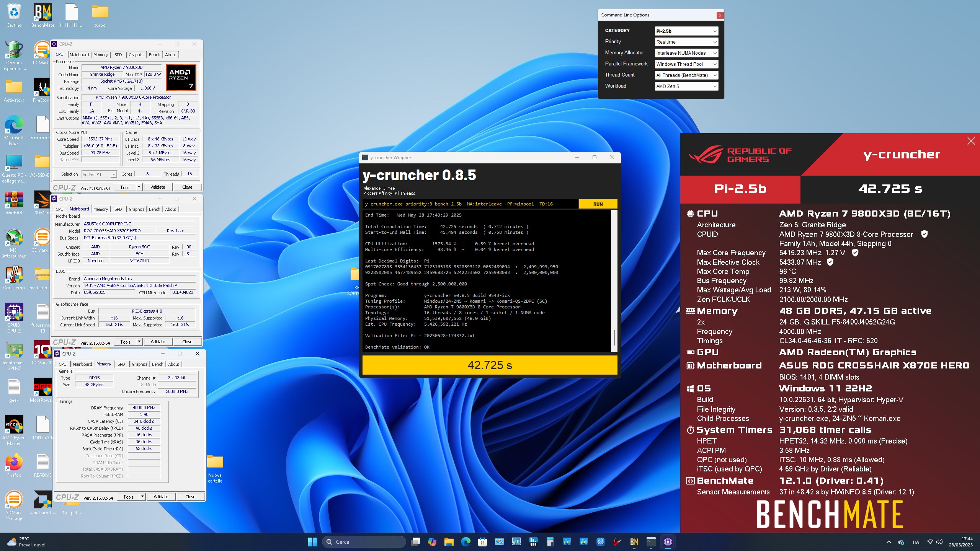Image resolution: width=980 pixels, height=551 pixels.
Task: Close the Command Line Options dialog
Action: (720, 15)
